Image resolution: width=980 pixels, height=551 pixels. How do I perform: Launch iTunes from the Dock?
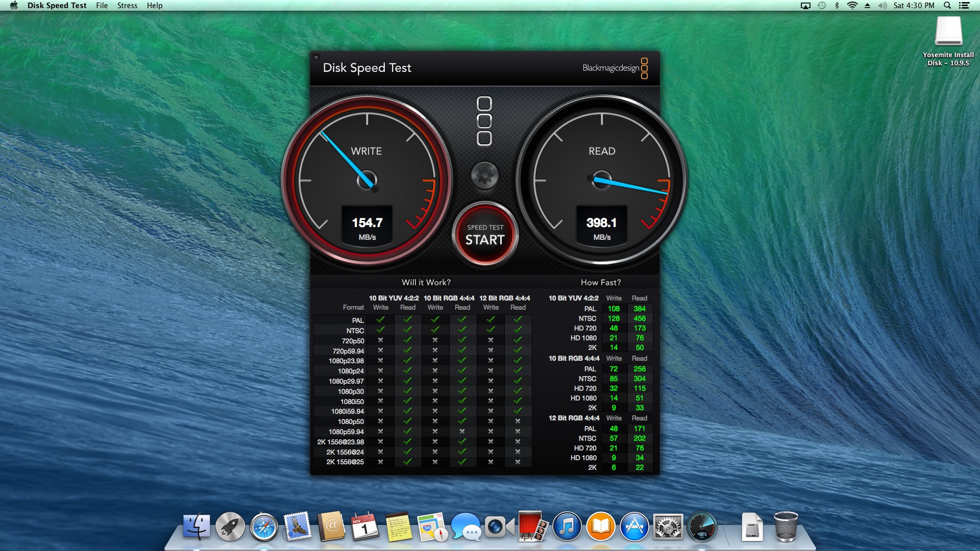[x=567, y=527]
